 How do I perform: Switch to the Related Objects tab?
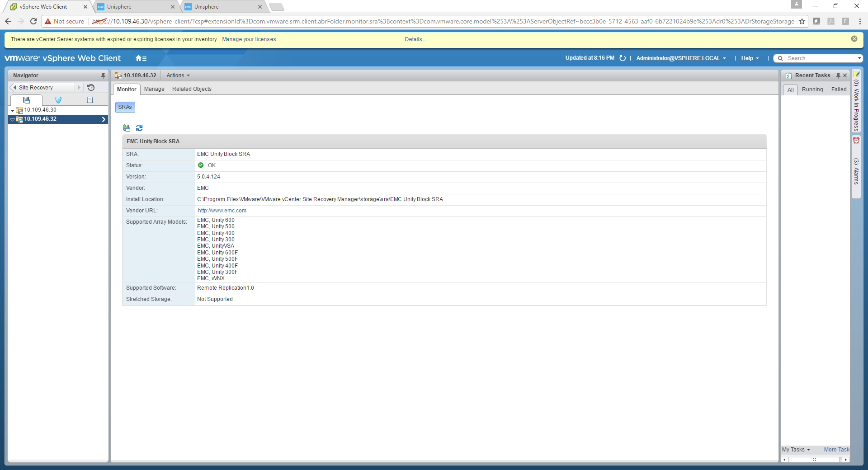(x=192, y=89)
